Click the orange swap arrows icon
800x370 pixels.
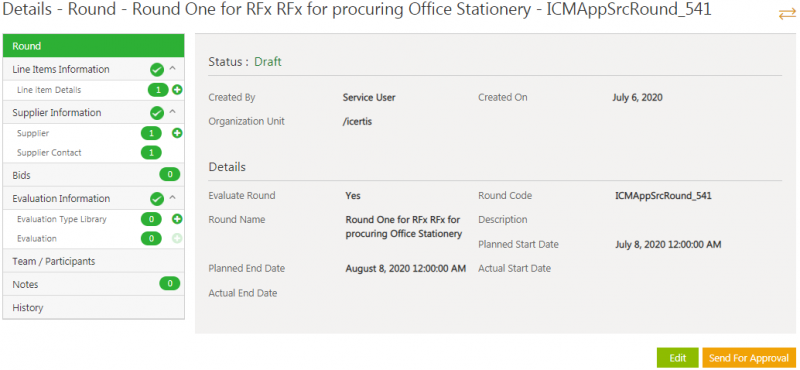pos(787,14)
